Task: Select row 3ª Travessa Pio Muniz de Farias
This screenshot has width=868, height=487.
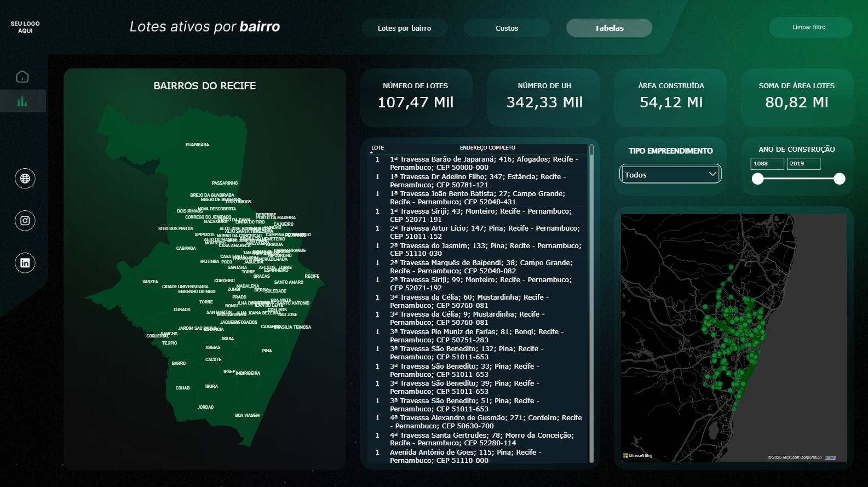Action: (478, 336)
